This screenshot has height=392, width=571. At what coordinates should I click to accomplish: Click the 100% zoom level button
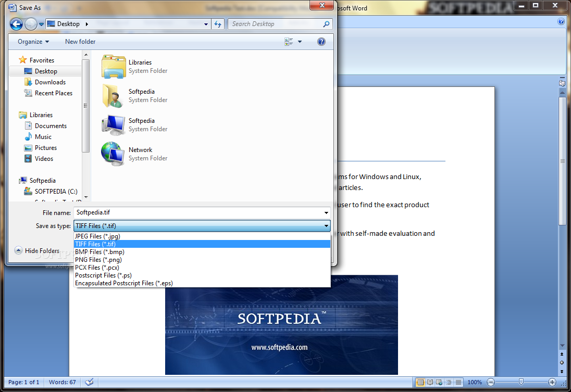[x=475, y=382]
